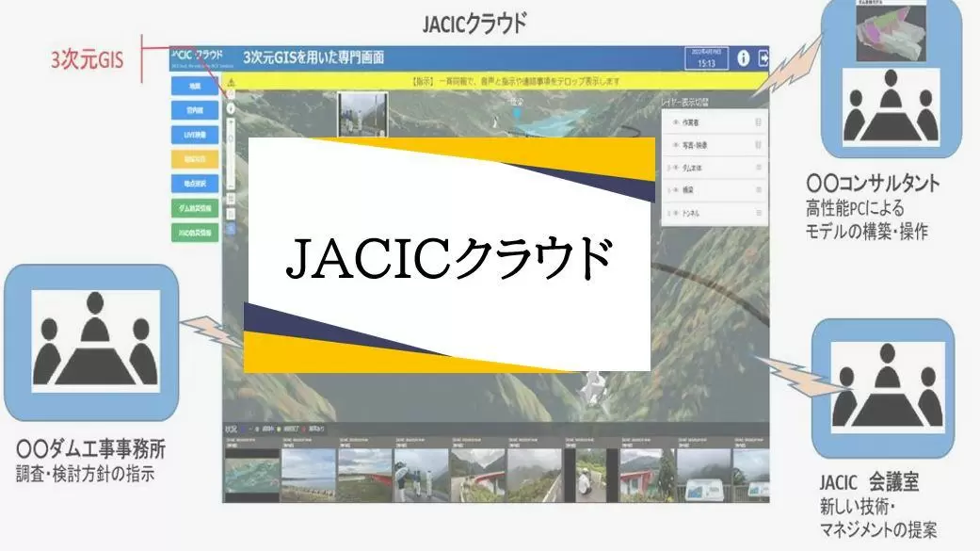Open the list icon on the ダム本体 row
Image resolution: width=980 pixels, height=551 pixels.
coord(758,168)
